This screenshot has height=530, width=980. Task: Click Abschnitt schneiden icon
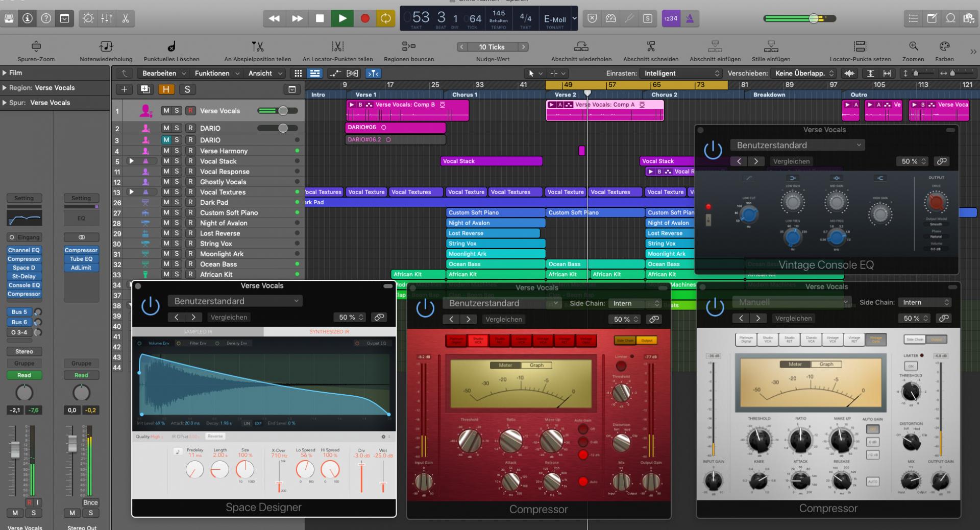pyautogui.click(x=651, y=46)
